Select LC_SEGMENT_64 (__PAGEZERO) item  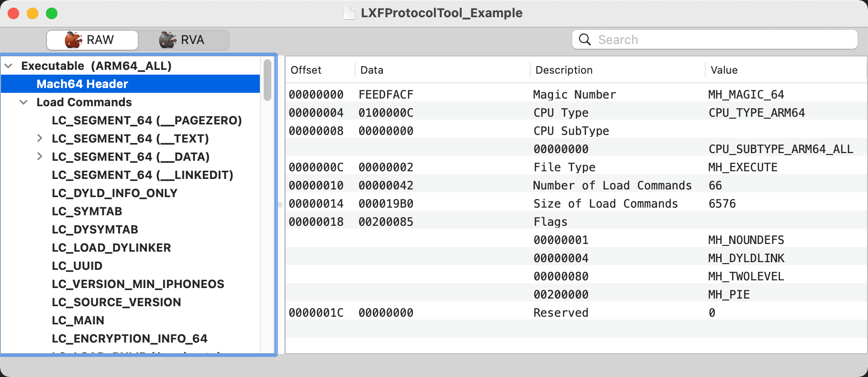tap(147, 121)
